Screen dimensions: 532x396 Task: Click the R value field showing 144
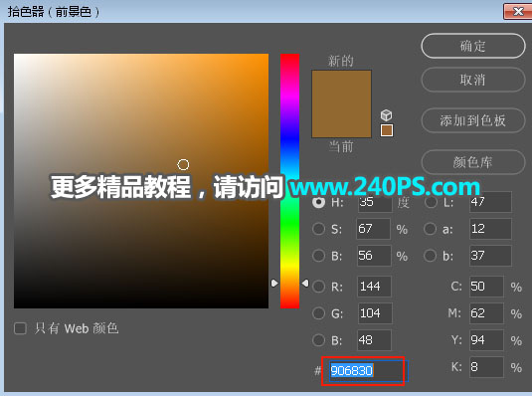coord(374,287)
